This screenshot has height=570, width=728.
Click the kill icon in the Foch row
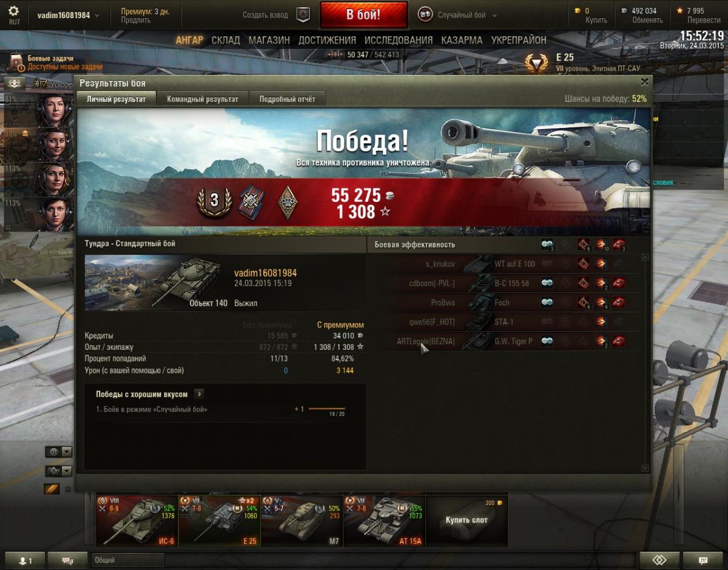click(619, 303)
